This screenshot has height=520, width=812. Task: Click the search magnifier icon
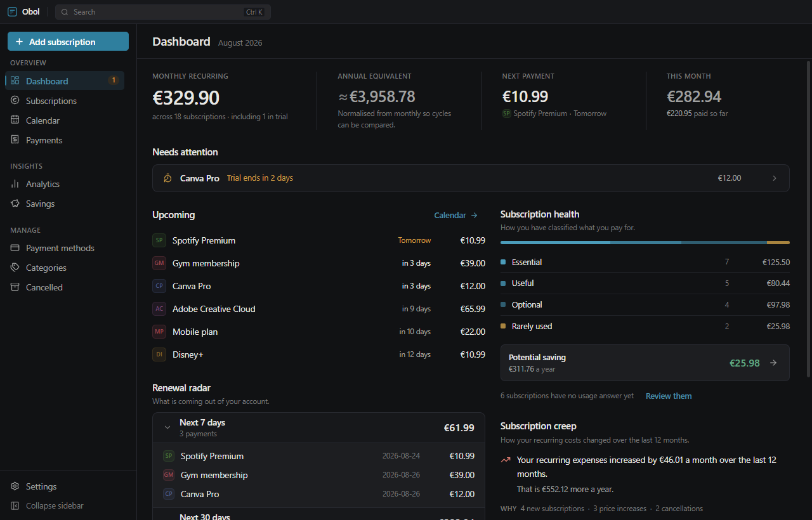[x=65, y=12]
